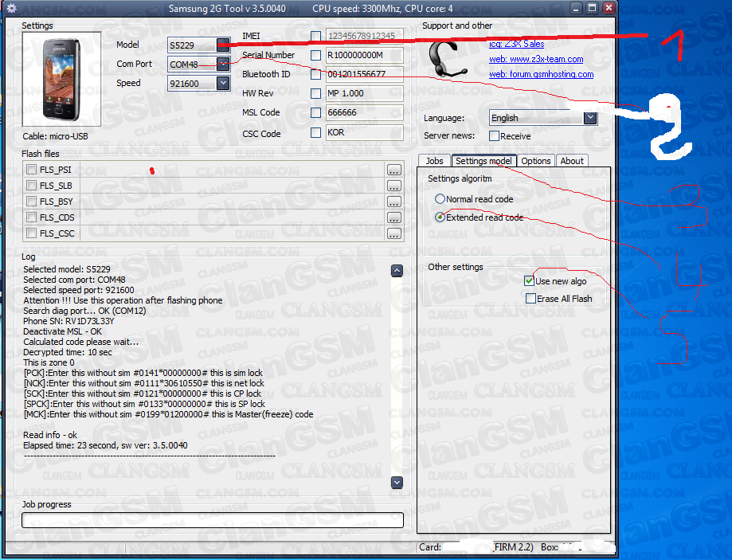Close the Samsung 2G Tool window
Screen dimensions: 732x560
pyautogui.click(x=609, y=8)
